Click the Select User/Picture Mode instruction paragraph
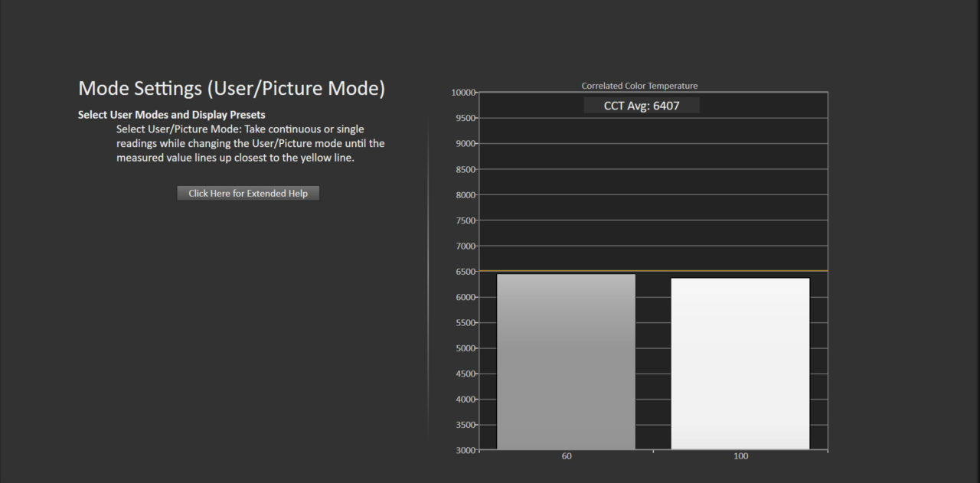This screenshot has width=980, height=483. tap(250, 143)
